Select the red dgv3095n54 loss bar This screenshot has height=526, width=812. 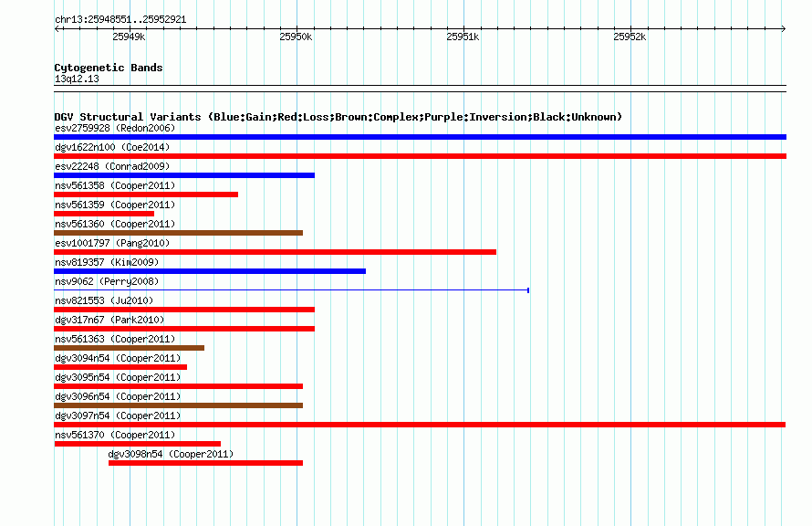178,386
